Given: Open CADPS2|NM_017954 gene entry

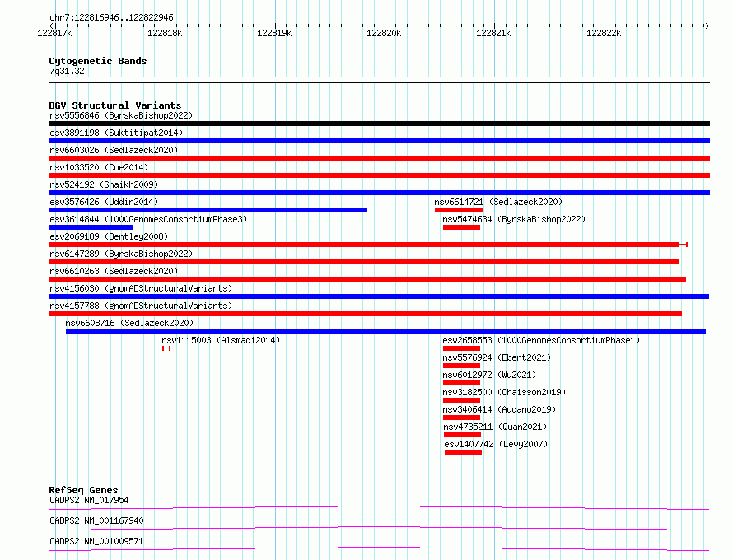Looking at the screenshot, I should 89,500.
